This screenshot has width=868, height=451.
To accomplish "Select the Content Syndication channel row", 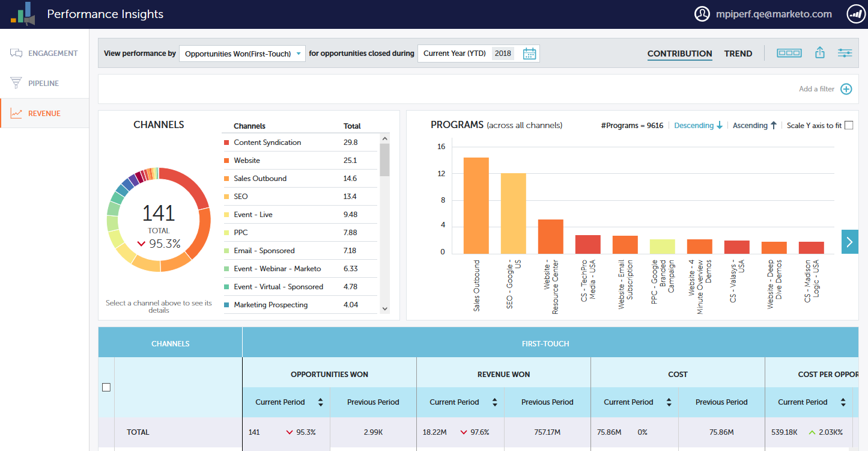I will 267,143.
